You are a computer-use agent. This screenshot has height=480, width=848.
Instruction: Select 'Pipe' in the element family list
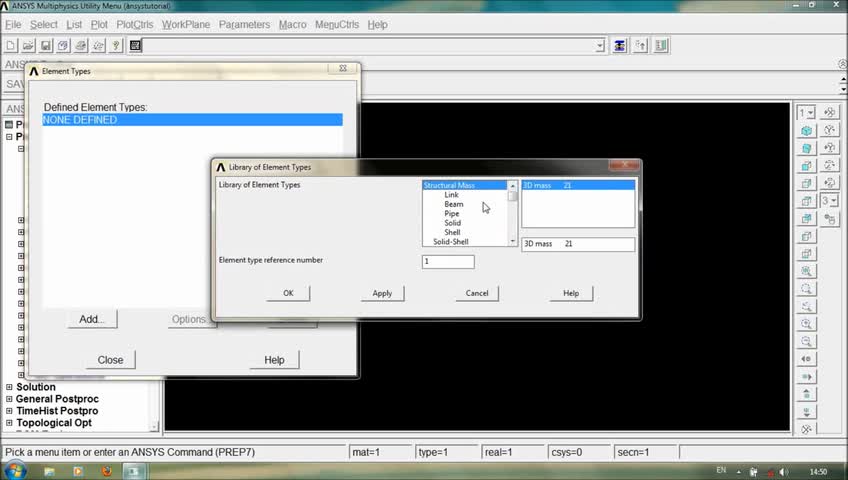click(x=452, y=214)
